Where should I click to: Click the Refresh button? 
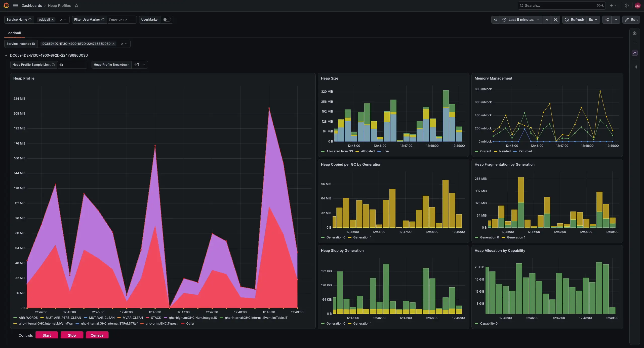coord(574,20)
